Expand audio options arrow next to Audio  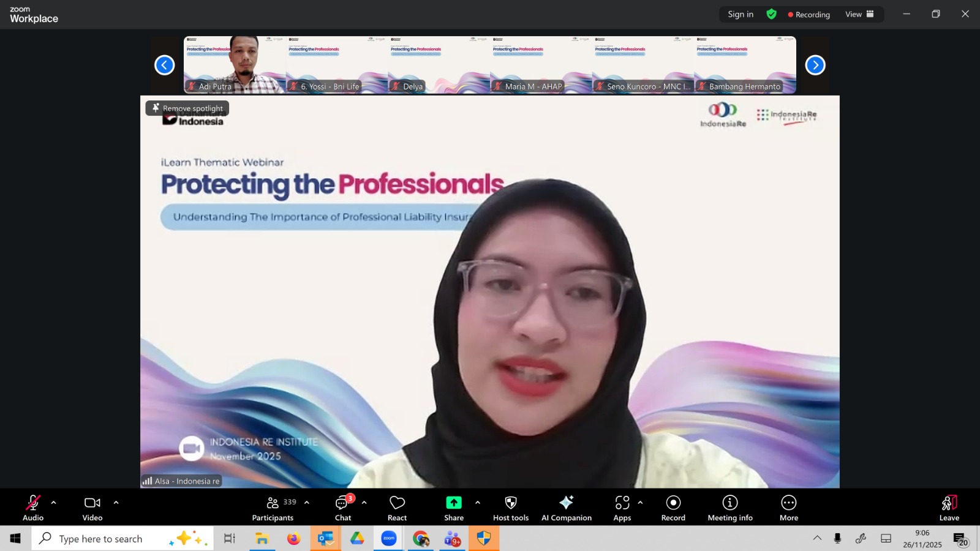click(x=53, y=503)
